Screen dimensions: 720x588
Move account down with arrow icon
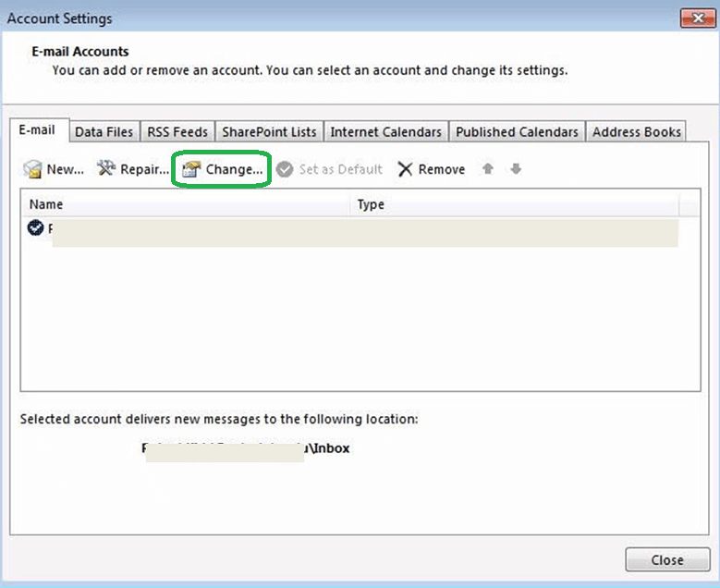click(516, 168)
